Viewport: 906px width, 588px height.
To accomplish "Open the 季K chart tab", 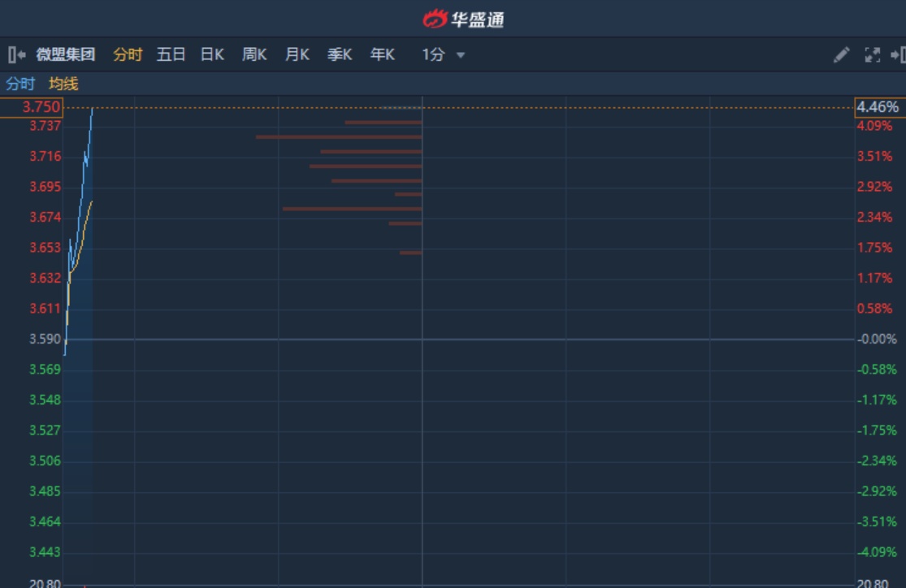I will pos(340,55).
